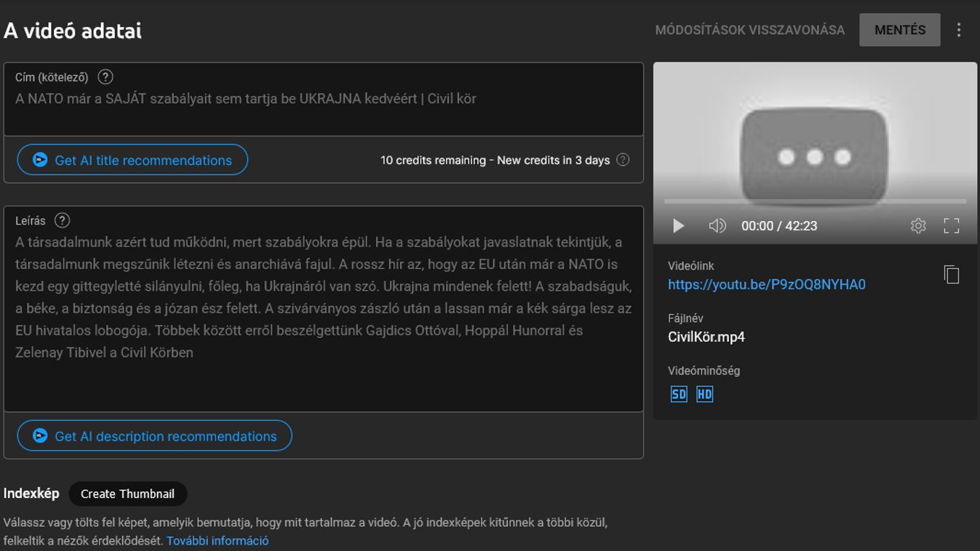Mute the video preview volume

(717, 226)
